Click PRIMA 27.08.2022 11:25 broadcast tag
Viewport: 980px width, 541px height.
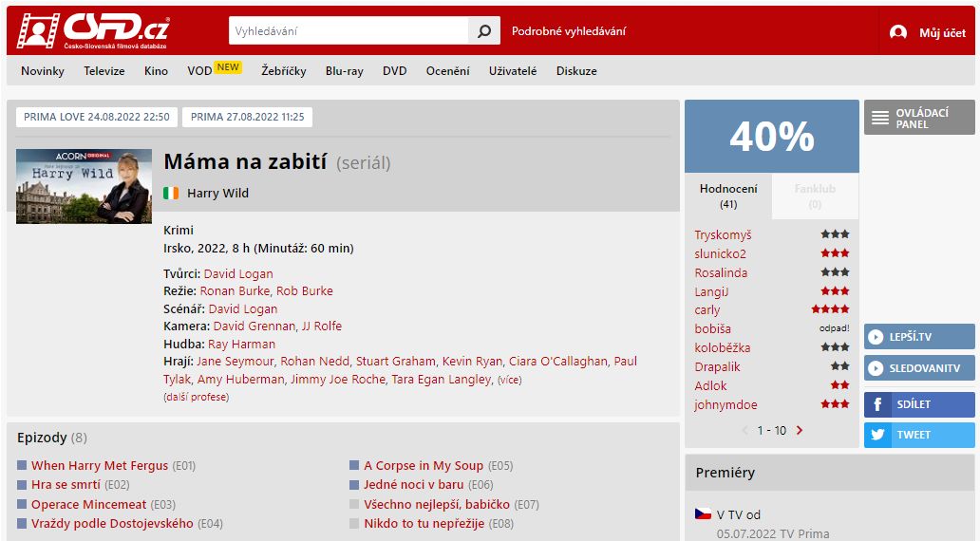248,117
